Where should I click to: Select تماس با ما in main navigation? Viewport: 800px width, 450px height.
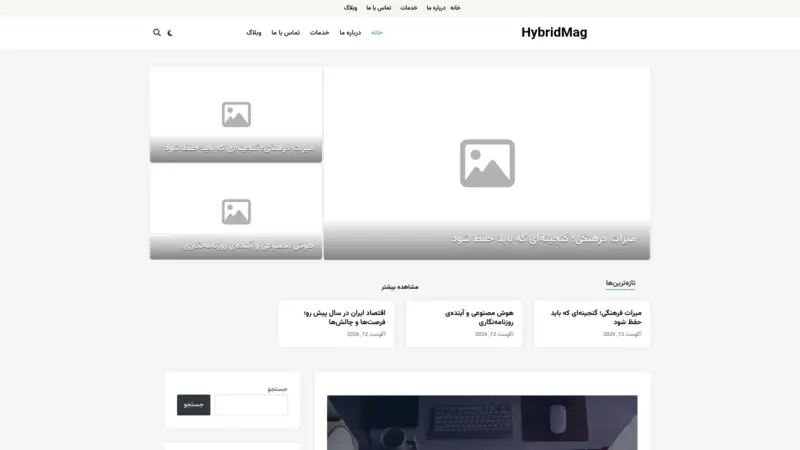(x=285, y=33)
